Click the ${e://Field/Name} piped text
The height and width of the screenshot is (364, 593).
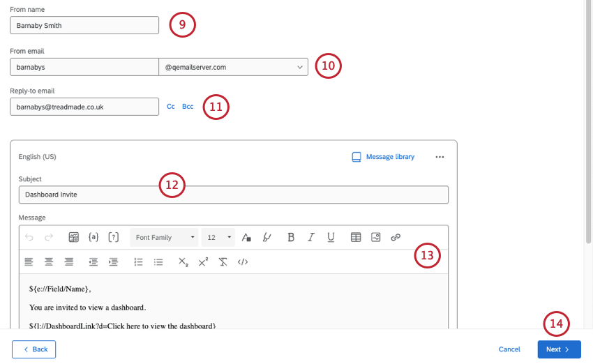(x=60, y=289)
